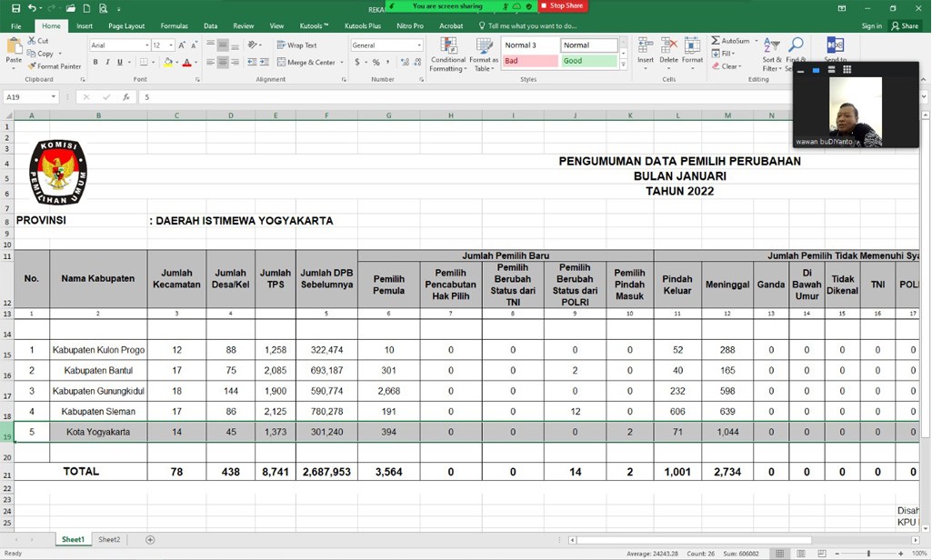Click the Save icon in quick access toolbar
This screenshot has height=560, width=932.
point(15,7)
